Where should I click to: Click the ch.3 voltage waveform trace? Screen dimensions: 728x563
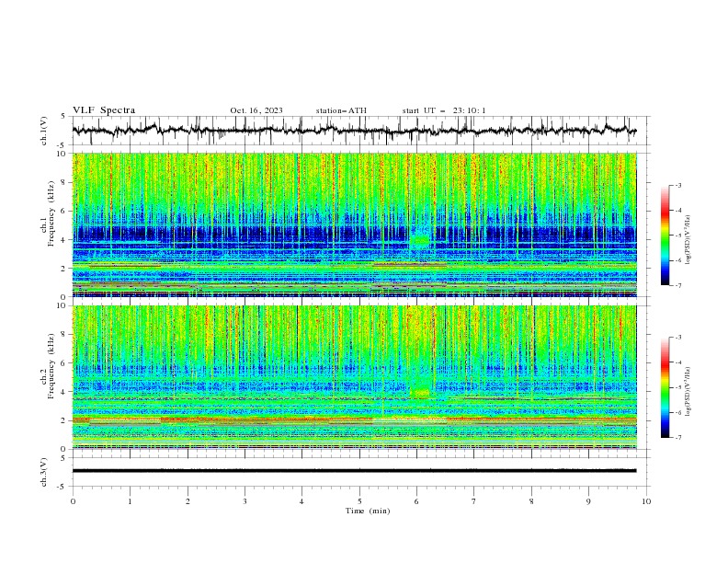point(354,471)
